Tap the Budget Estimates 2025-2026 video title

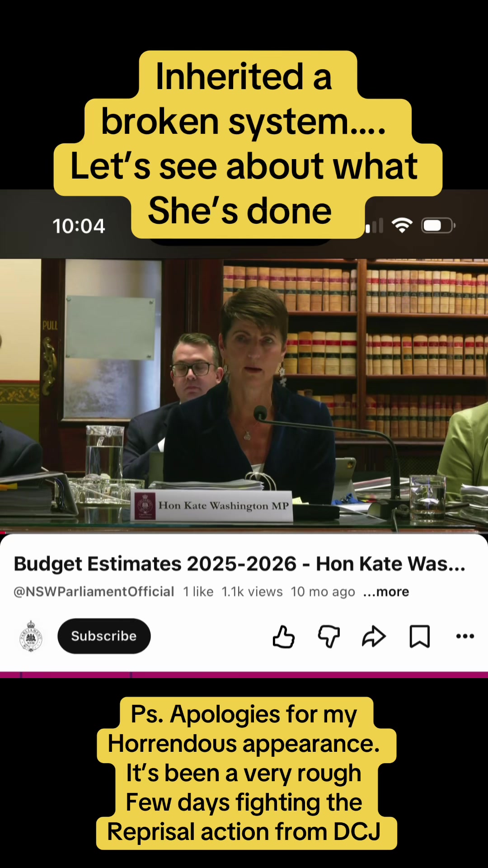tap(239, 564)
